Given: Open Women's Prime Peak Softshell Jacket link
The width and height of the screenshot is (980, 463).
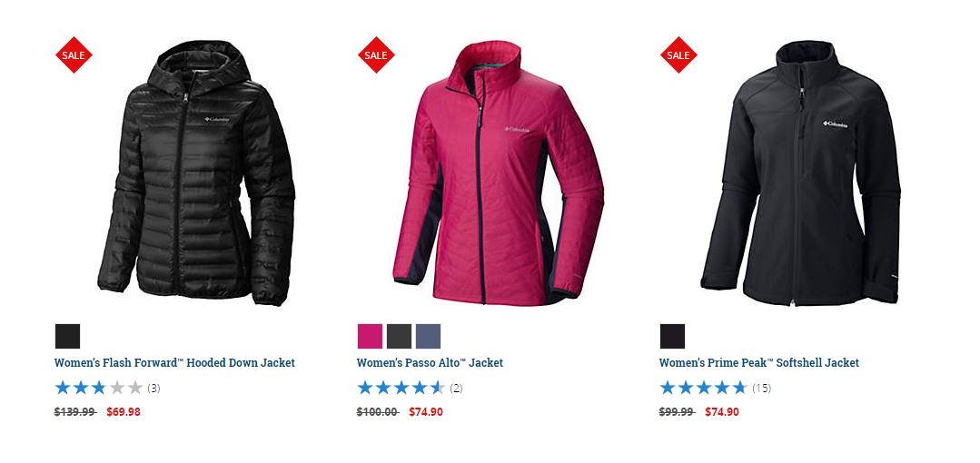Looking at the screenshot, I should (758, 363).
